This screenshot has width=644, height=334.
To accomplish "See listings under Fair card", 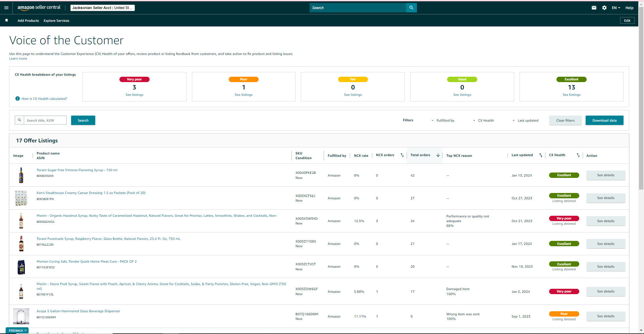I will 353,95.
